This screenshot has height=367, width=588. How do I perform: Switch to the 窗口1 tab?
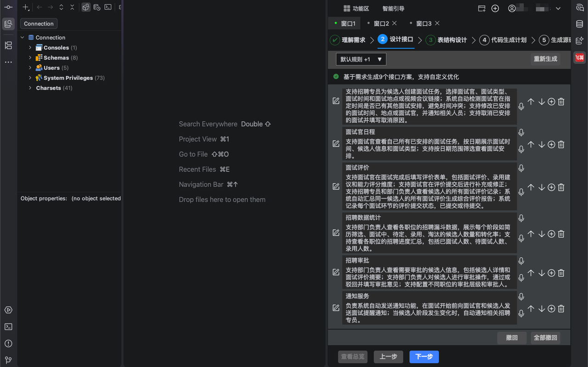click(345, 23)
